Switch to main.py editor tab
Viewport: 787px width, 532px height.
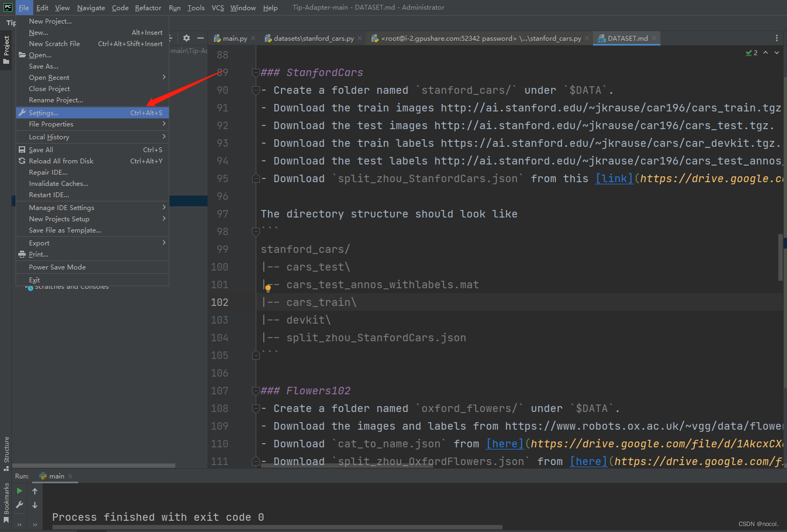(x=235, y=39)
